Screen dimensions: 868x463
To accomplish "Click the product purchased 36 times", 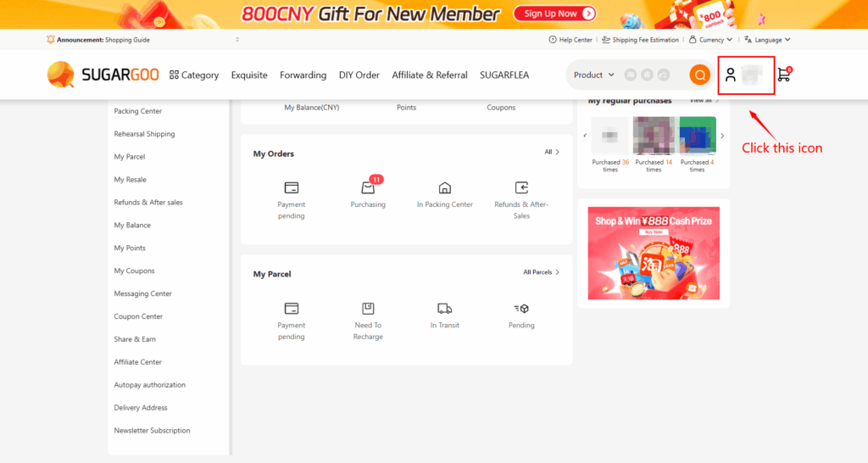I will (610, 135).
